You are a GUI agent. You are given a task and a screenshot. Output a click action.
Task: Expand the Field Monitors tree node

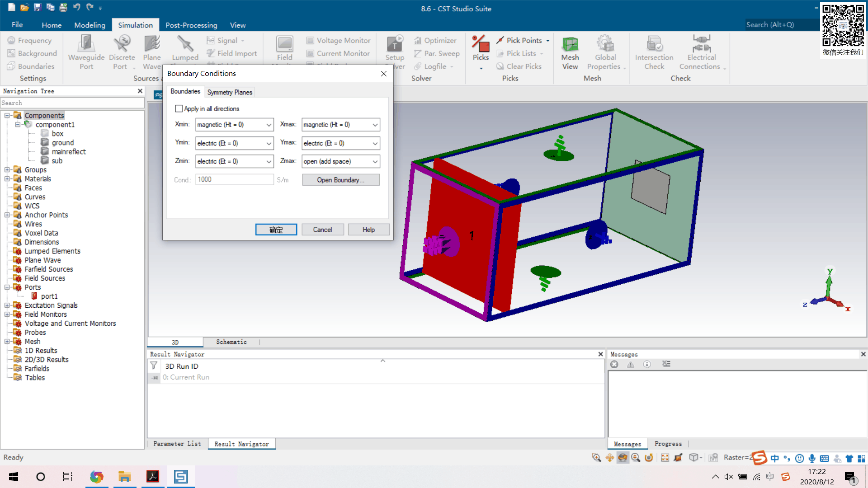7,314
